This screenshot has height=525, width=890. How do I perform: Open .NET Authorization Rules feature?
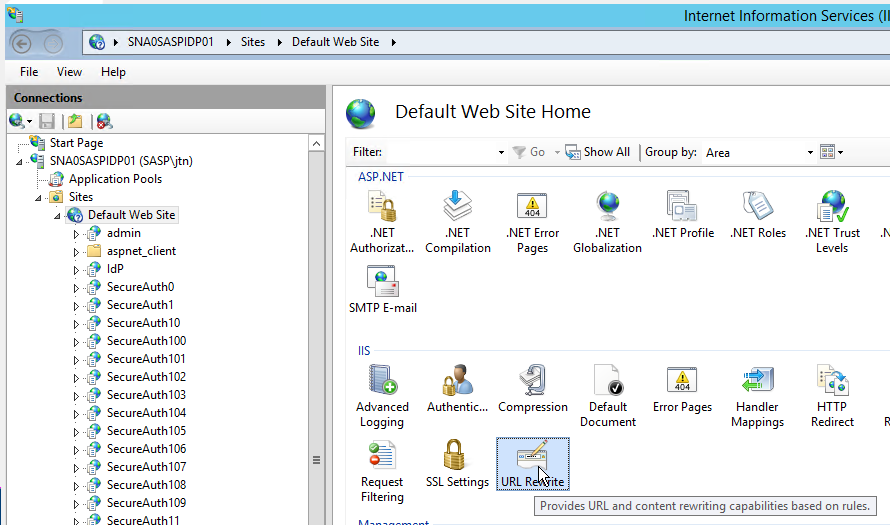(x=382, y=222)
